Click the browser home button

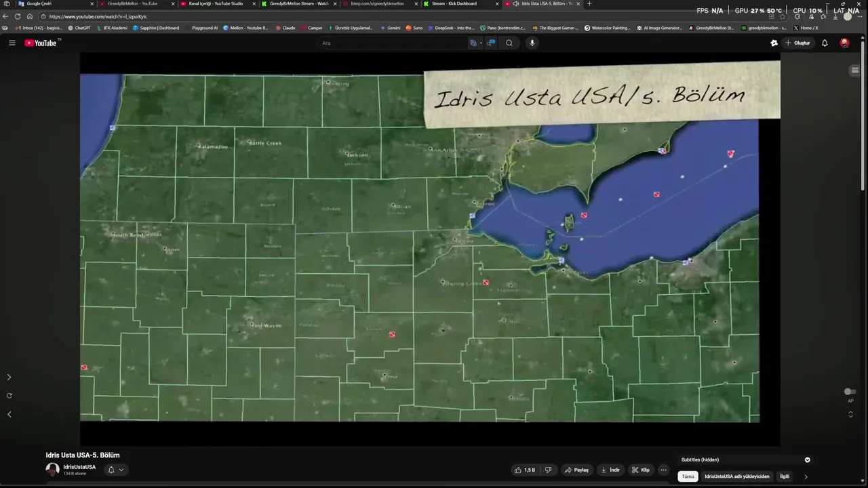[x=30, y=16]
